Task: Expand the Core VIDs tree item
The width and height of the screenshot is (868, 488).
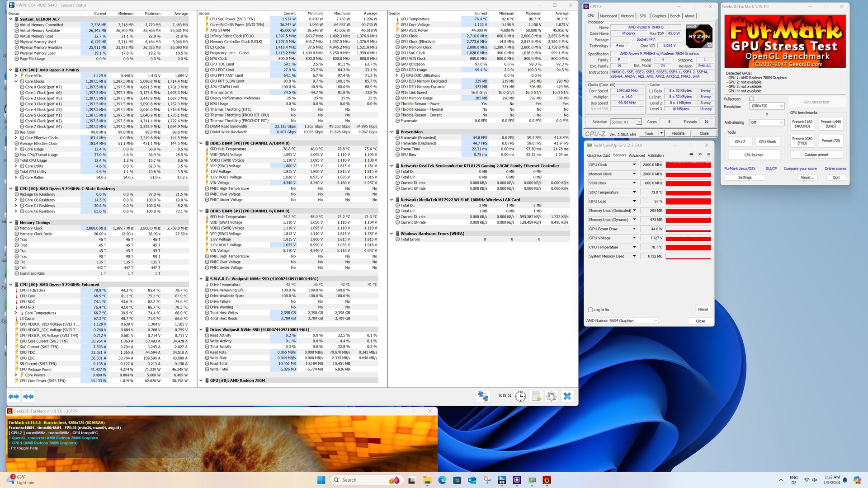Action: pyautogui.click(x=16, y=76)
